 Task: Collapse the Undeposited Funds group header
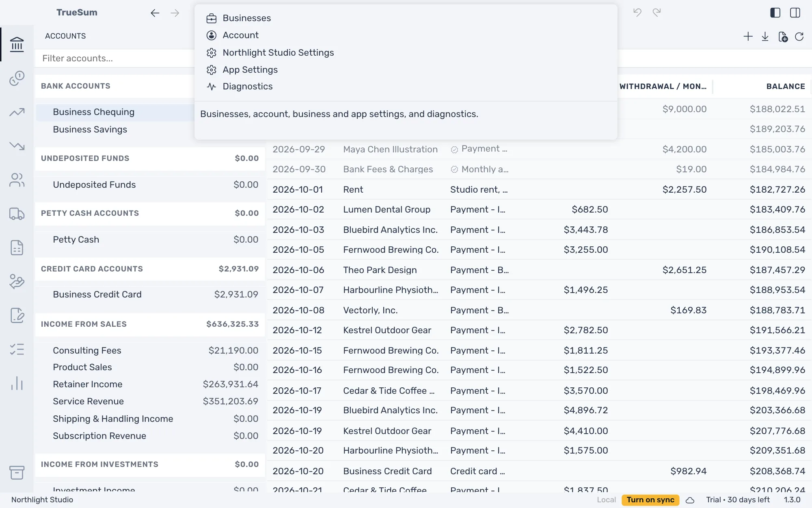tap(150, 158)
